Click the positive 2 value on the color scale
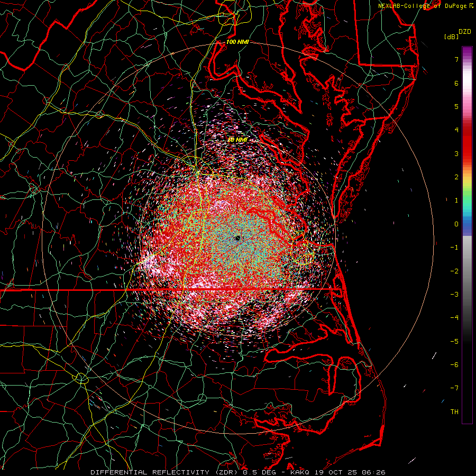Screen dimensions: 476x476 [x=456, y=177]
